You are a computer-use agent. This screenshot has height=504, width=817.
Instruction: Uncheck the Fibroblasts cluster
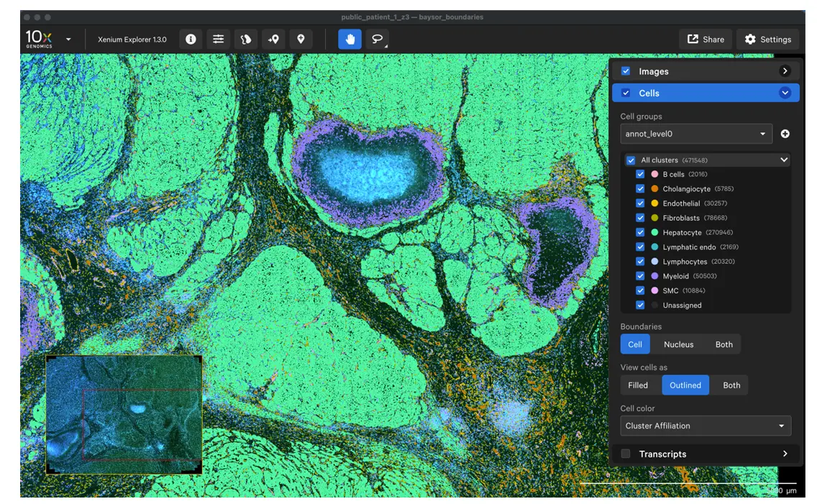coord(640,218)
